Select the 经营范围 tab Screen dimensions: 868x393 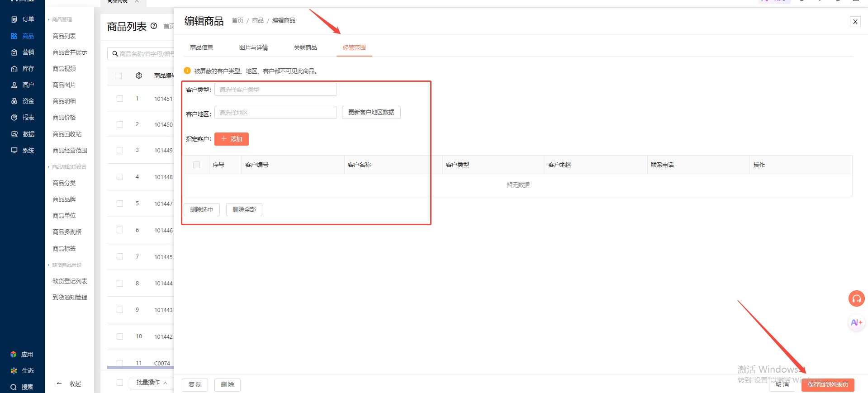[x=354, y=47]
